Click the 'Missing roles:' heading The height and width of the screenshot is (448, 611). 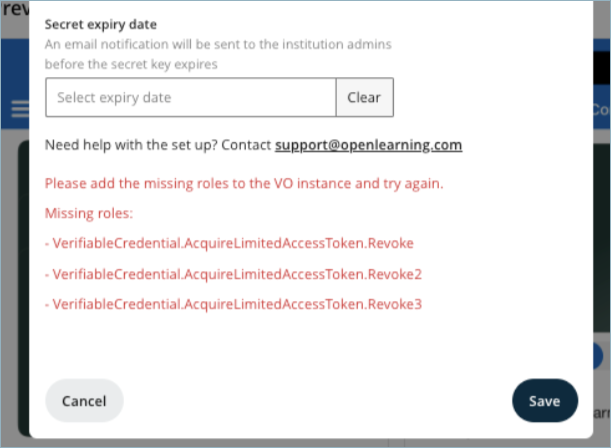click(88, 214)
